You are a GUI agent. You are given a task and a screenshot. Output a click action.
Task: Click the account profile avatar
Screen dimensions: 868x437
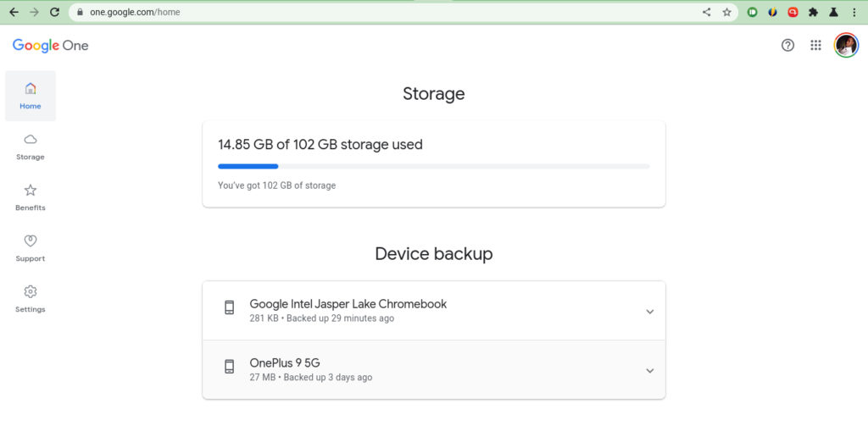coord(847,46)
